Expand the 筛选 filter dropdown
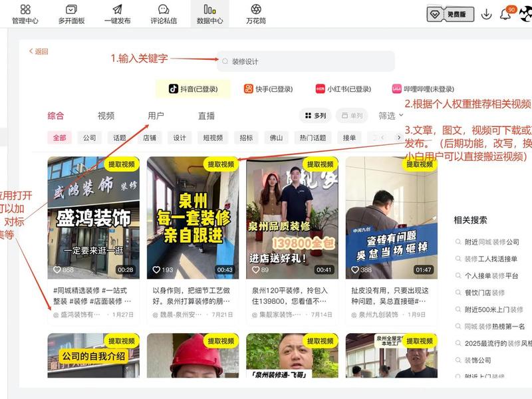This screenshot has height=399, width=532. (391, 116)
